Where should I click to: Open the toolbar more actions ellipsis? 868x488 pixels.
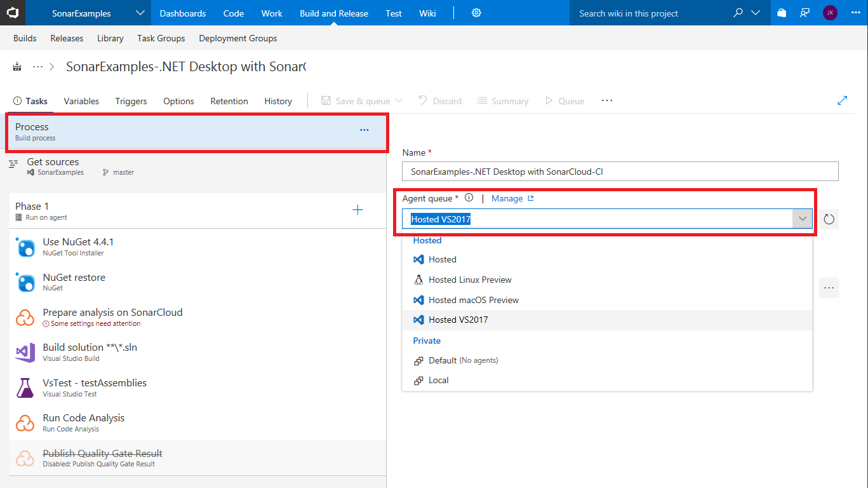tap(607, 100)
